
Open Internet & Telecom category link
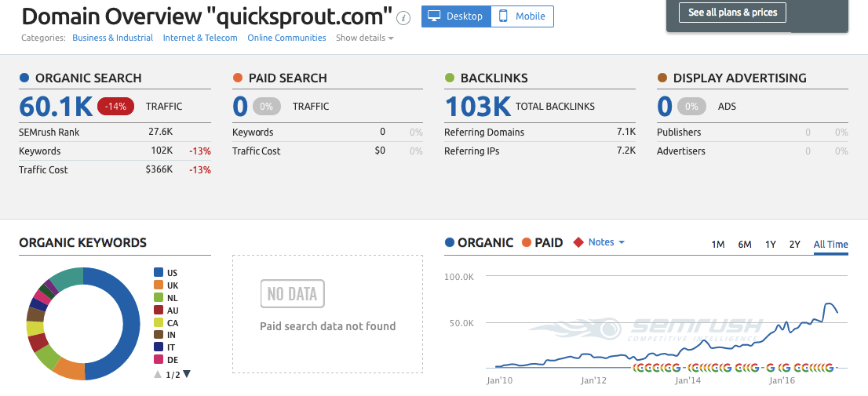pyautogui.click(x=200, y=38)
